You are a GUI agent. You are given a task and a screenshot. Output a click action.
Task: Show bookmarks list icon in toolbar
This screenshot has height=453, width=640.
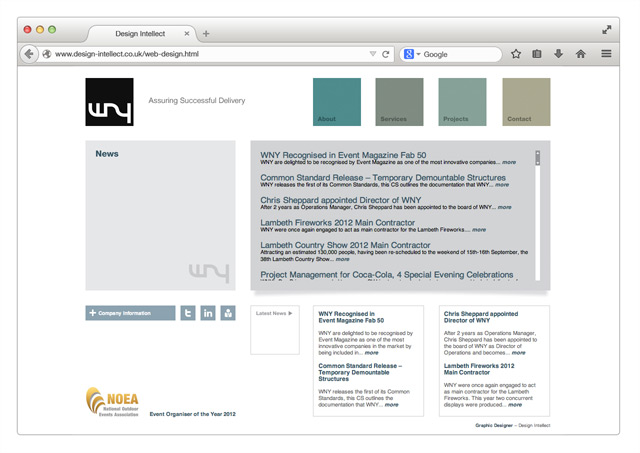tap(537, 54)
